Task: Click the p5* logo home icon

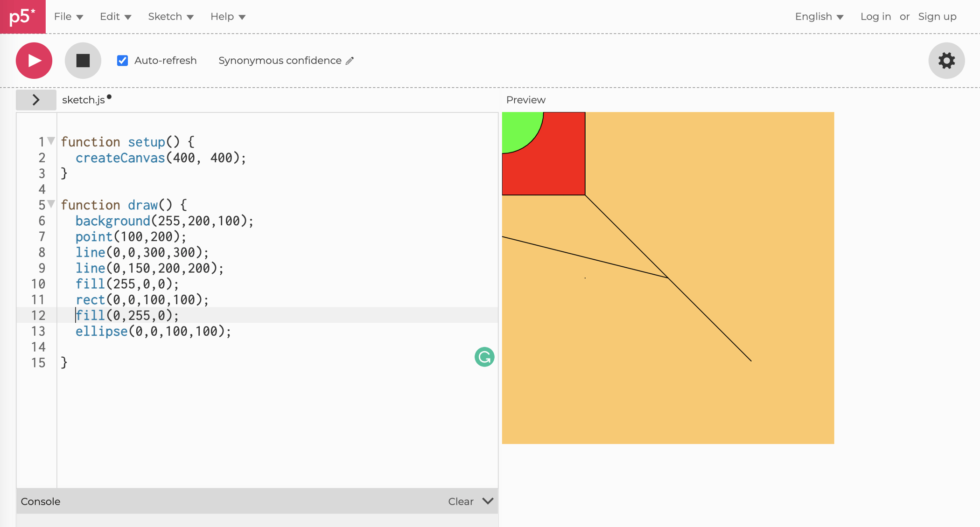Action: [22, 17]
